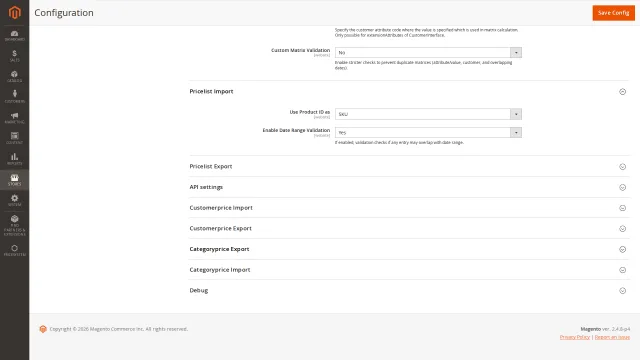Open the Sales menu icon

click(15, 56)
